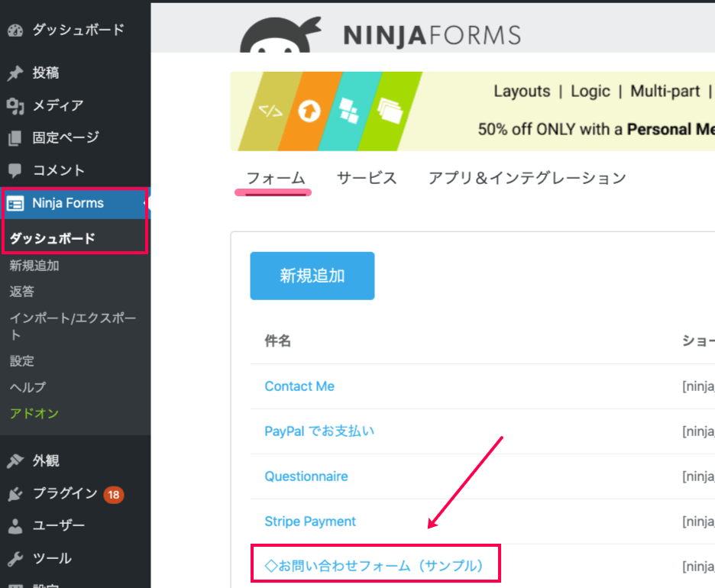Viewport: 715px width, 588px height.
Task: Open the 返答 submenu item
Action: pyautogui.click(x=22, y=292)
